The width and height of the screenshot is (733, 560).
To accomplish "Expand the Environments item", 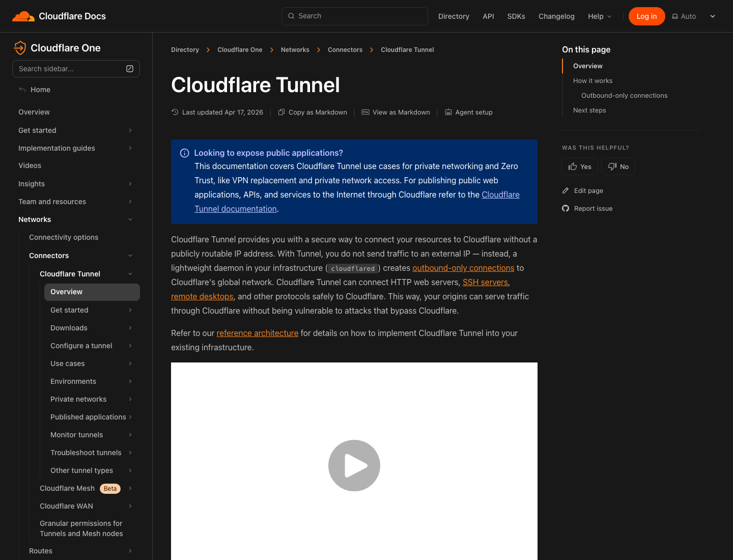I will point(130,381).
